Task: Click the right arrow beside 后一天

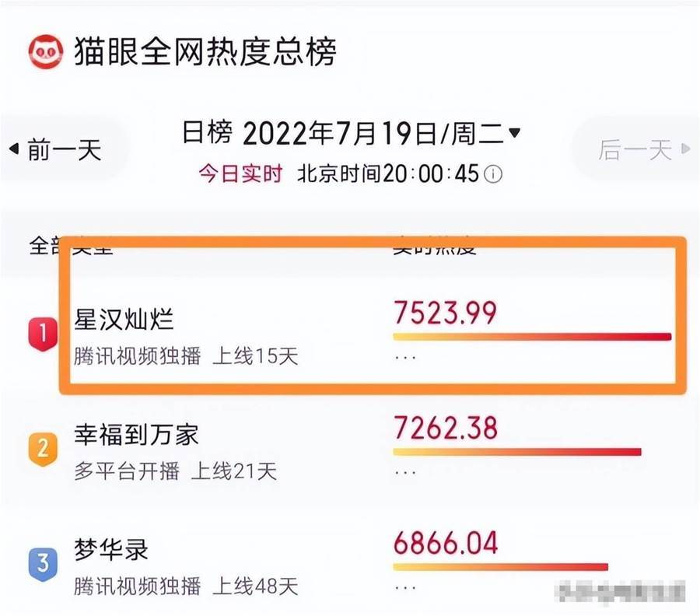Action: 685,149
